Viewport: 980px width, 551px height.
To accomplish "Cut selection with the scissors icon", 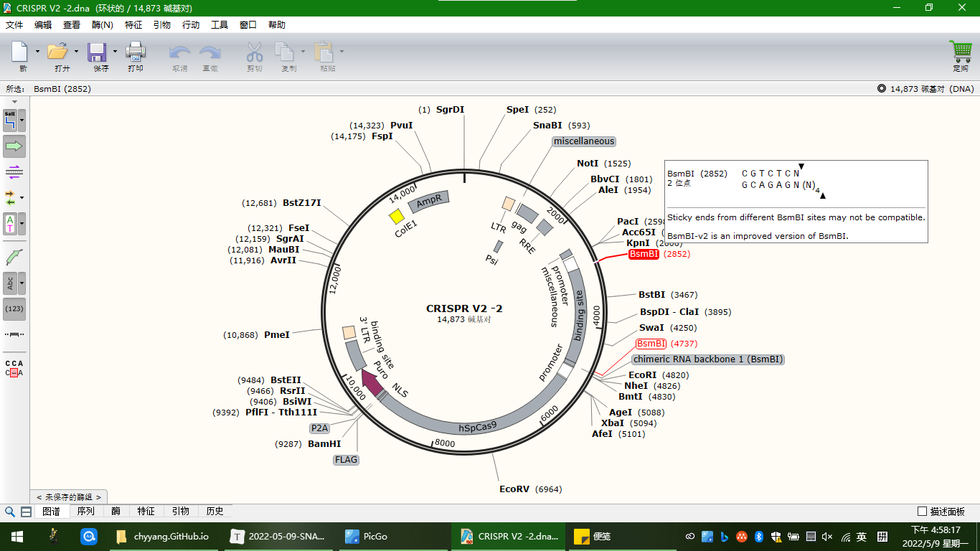I will [x=255, y=52].
